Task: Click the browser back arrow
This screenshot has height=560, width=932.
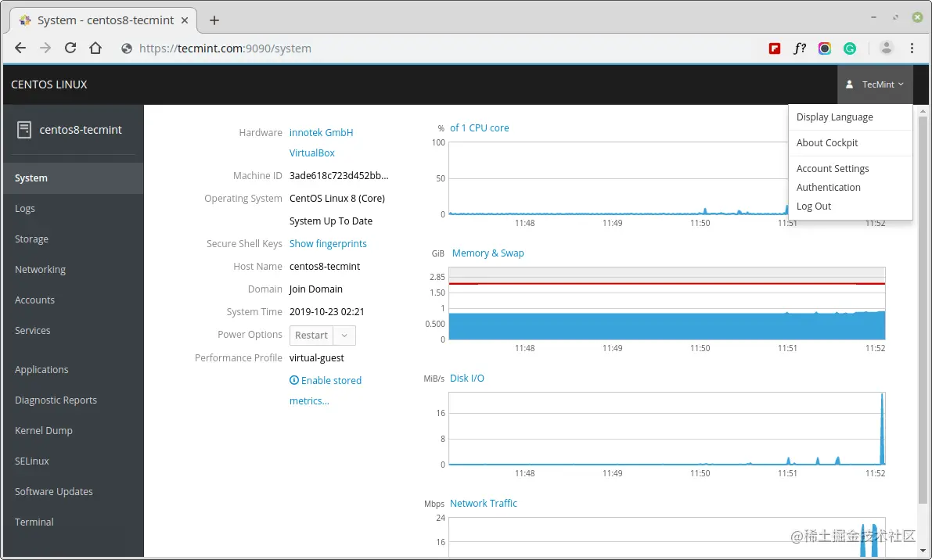Action: [20, 48]
